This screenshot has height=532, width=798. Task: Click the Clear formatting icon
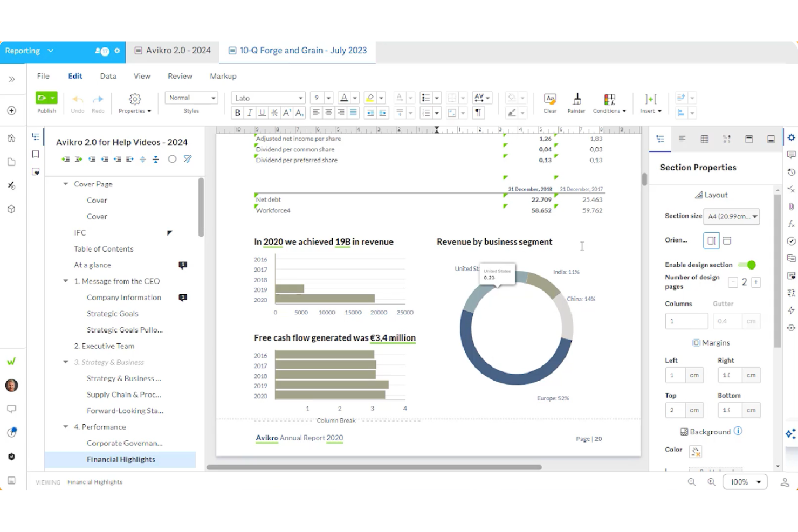pos(549,102)
